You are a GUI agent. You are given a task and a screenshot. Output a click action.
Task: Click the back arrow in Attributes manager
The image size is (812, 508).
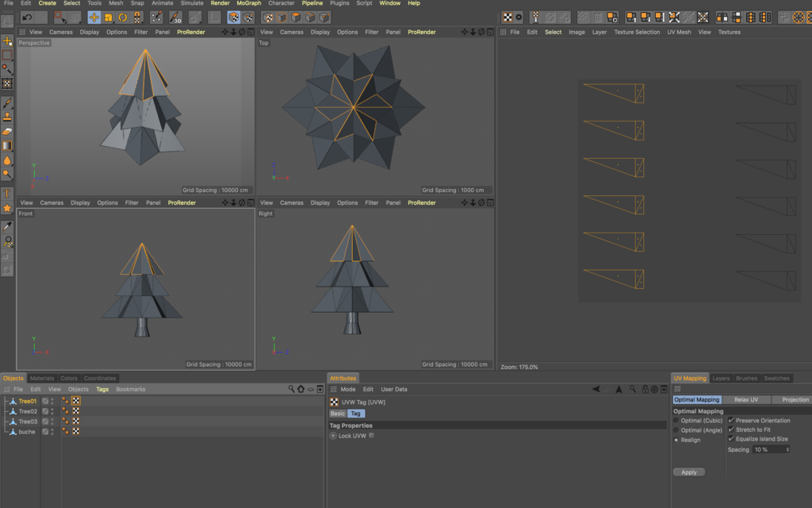[596, 389]
